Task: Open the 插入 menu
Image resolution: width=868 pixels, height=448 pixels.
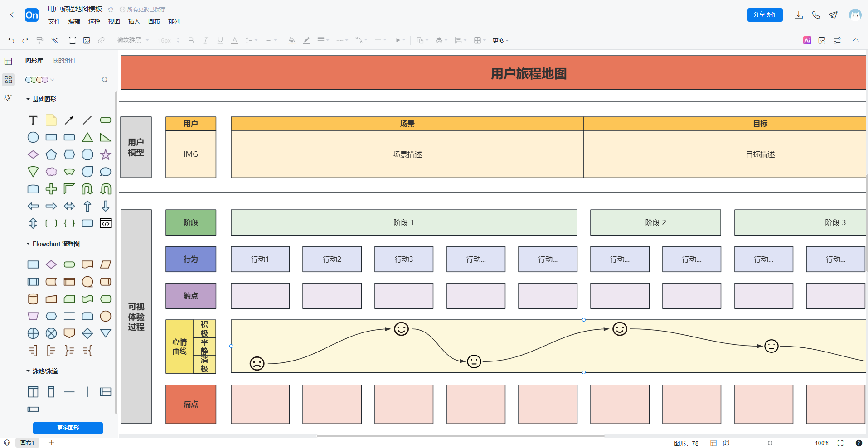Action: click(x=134, y=21)
